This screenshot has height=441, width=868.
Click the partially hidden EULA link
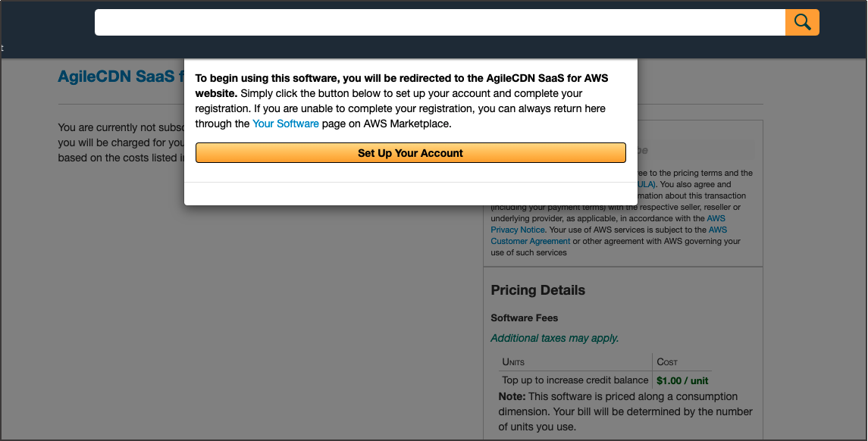pyautogui.click(x=646, y=184)
